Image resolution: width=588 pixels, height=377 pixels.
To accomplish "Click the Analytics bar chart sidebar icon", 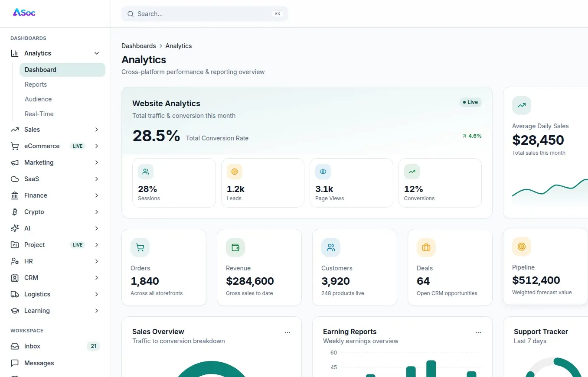I will point(15,53).
